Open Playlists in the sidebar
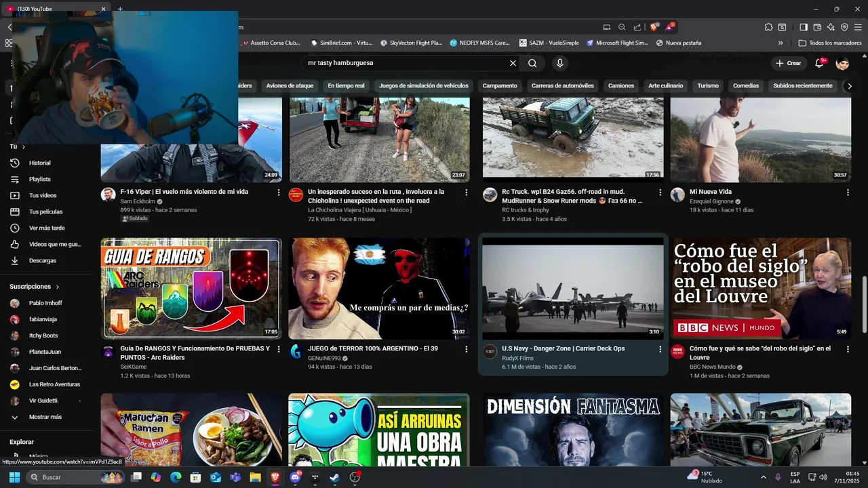 tap(39, 179)
